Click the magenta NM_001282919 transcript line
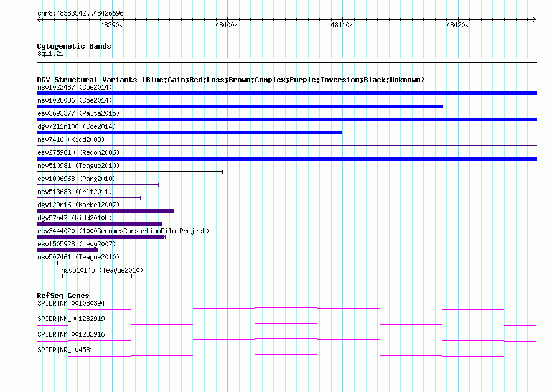Screen dimensions: 554x392 coord(286,325)
